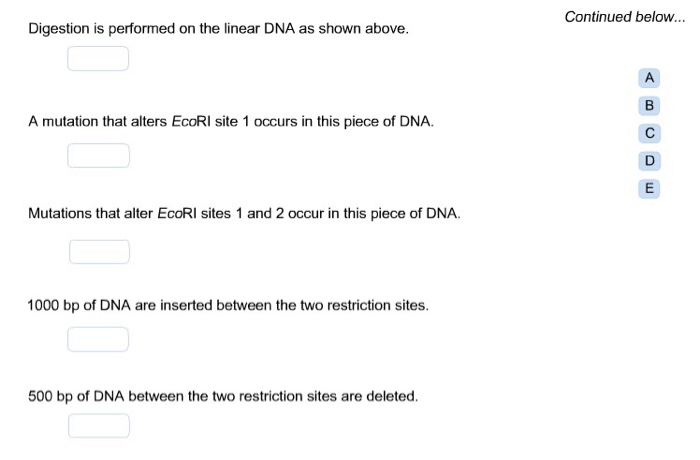This screenshot has height=460, width=700.
Task: Click the 'Digestion is performed on the linear DNA' statement
Action: click(218, 29)
